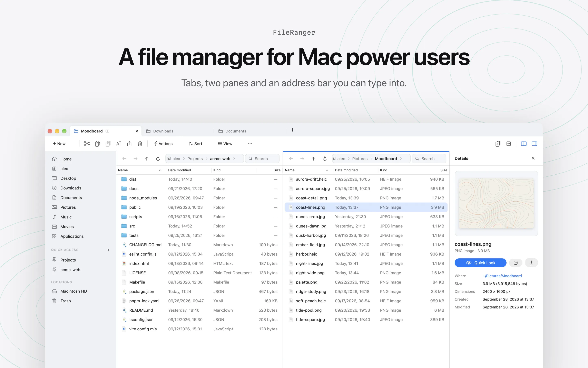This screenshot has width=588, height=368.
Task: Toggle the dual-pane layout icon
Action: tap(524, 144)
